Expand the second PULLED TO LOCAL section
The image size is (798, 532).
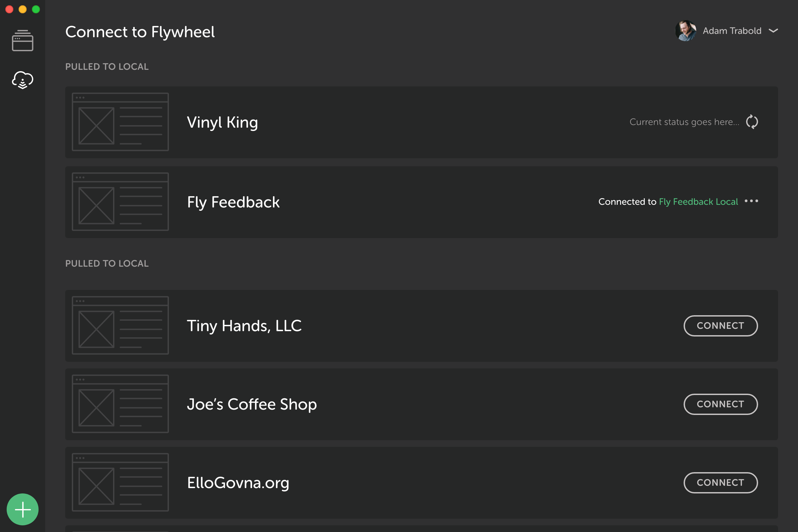106,263
